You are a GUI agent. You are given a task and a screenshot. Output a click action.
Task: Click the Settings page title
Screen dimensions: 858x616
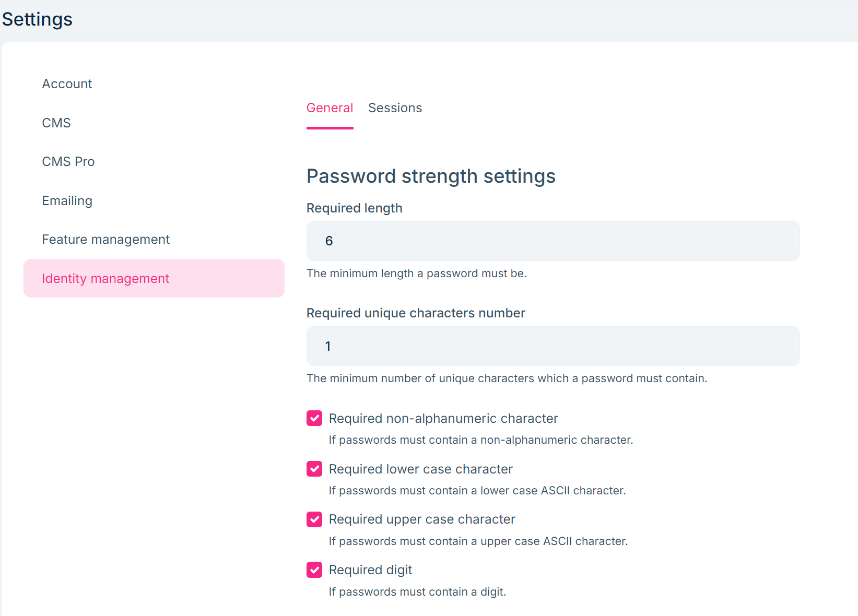coord(37,19)
